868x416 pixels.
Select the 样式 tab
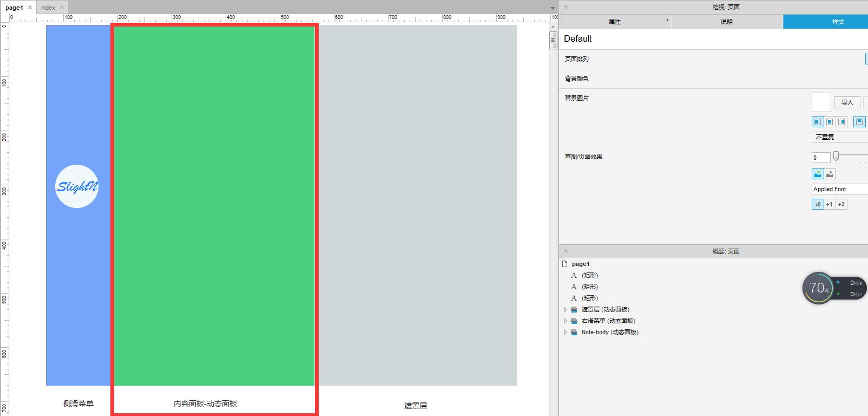(826, 22)
